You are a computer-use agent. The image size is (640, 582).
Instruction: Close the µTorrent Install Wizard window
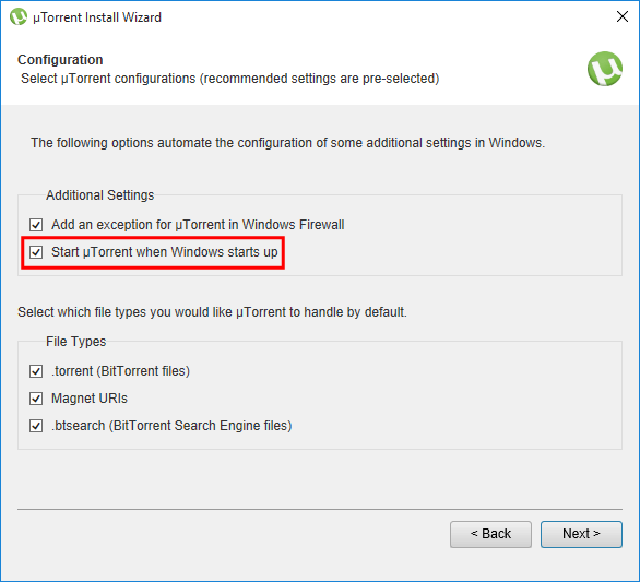click(622, 17)
